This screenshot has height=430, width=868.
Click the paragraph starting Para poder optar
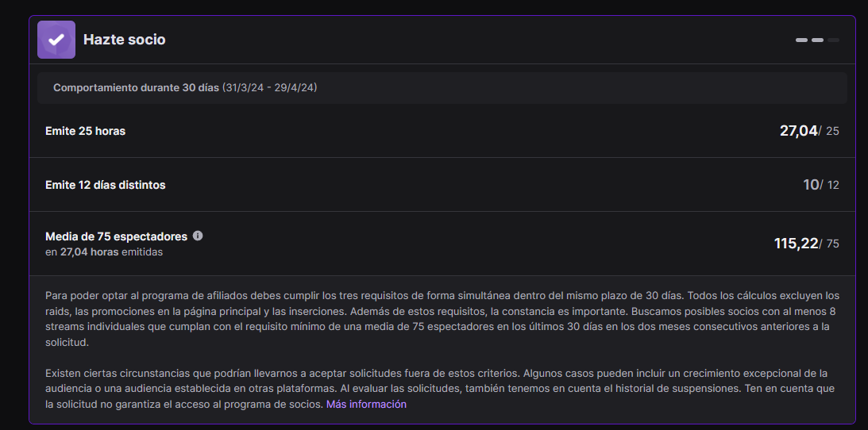pos(442,319)
